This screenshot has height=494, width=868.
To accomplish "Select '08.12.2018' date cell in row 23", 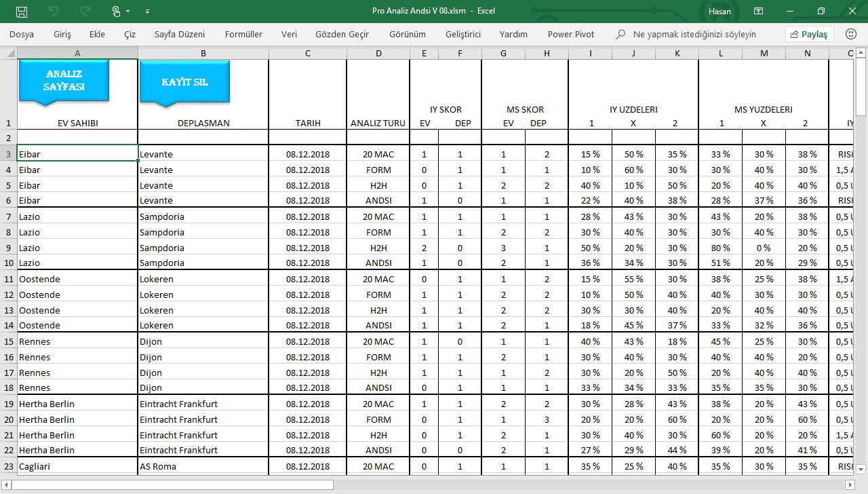I will tap(308, 466).
